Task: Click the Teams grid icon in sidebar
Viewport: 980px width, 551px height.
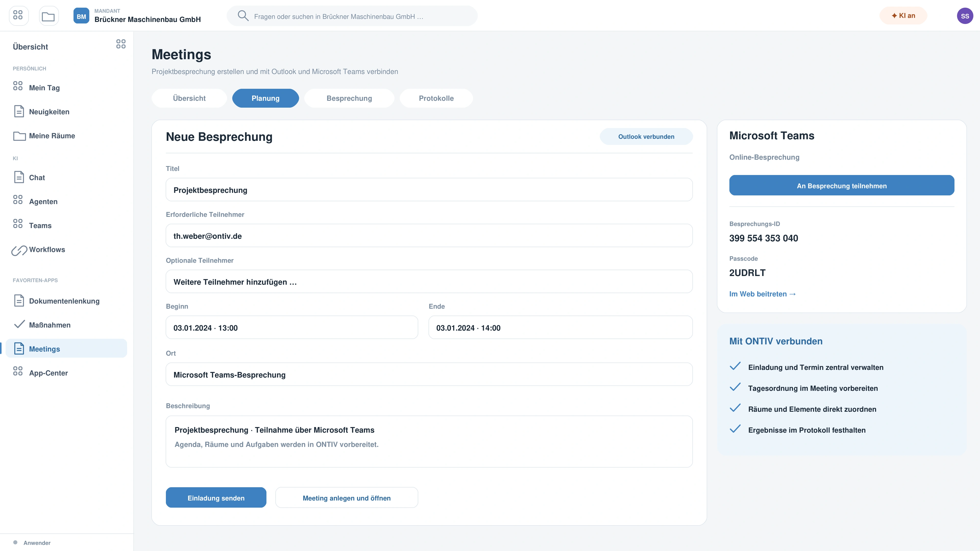Action: tap(18, 224)
